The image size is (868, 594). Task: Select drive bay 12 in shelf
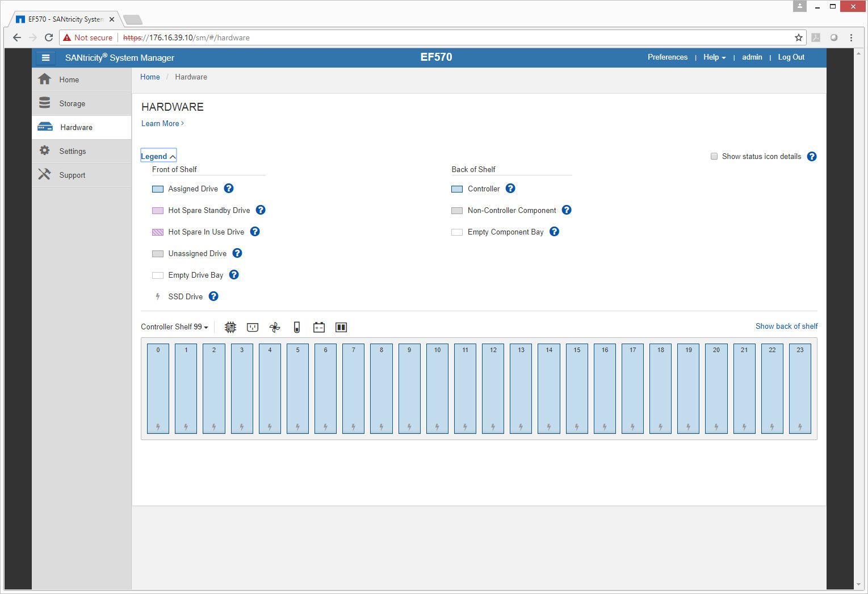(493, 389)
